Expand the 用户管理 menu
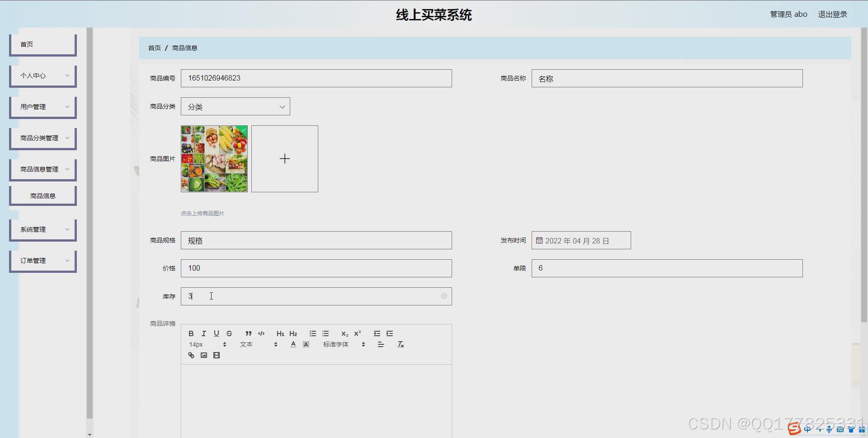Image resolution: width=868 pixels, height=438 pixels. tap(43, 107)
